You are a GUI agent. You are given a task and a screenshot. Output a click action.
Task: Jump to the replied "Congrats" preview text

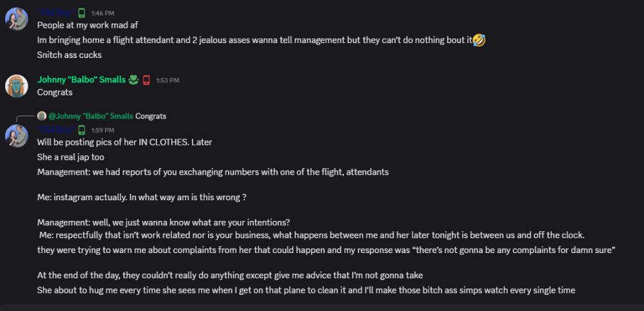151,116
